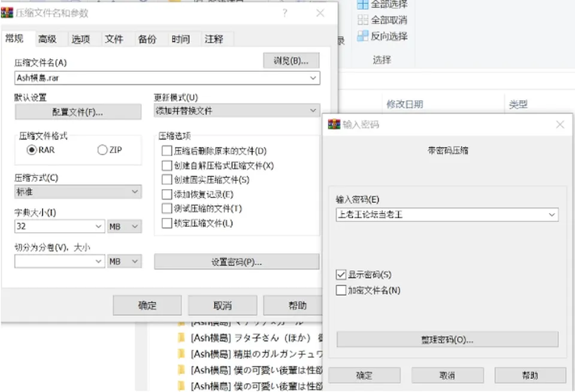This screenshot has height=392, width=575.
Task: Enable 添加恢复记录 checkbox
Action: (x=167, y=194)
